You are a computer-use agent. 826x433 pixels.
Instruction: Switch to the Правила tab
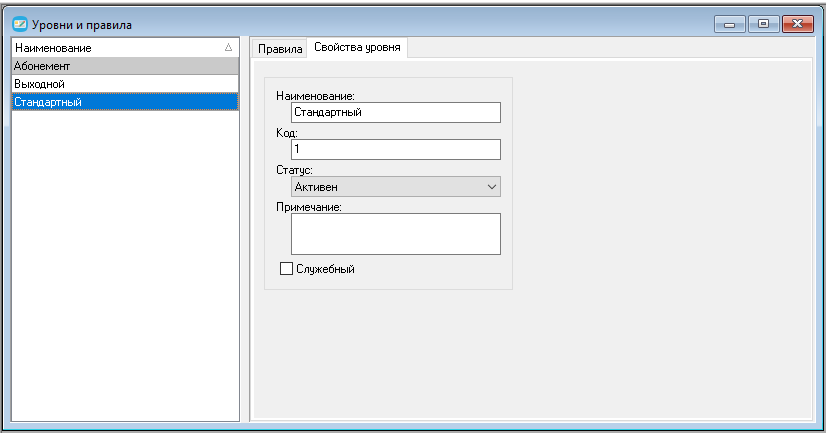(x=280, y=49)
